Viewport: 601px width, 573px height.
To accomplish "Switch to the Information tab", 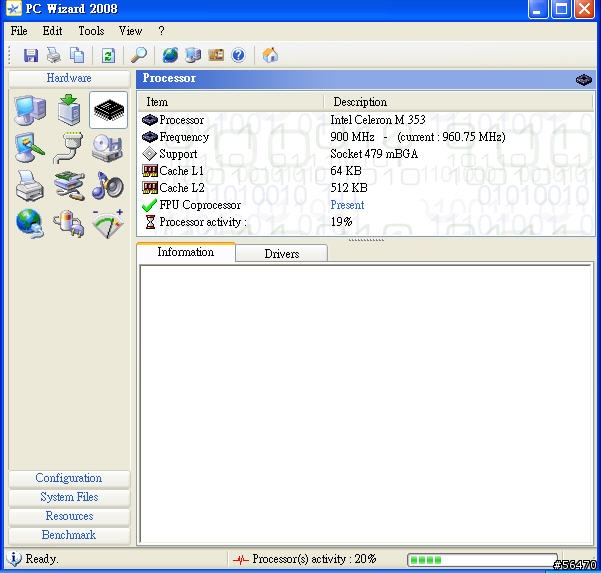I will 186,252.
